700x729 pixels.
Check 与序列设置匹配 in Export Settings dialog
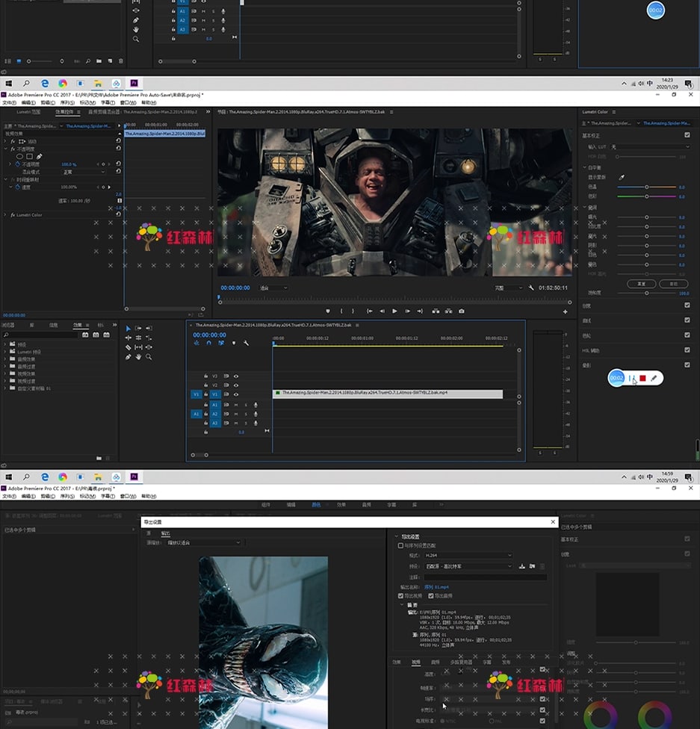(x=400, y=545)
